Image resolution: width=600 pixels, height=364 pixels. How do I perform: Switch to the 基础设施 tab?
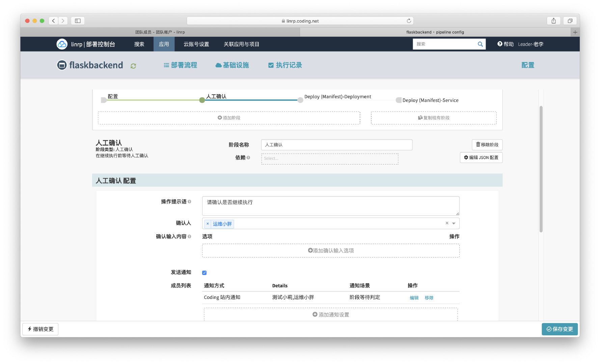point(232,65)
